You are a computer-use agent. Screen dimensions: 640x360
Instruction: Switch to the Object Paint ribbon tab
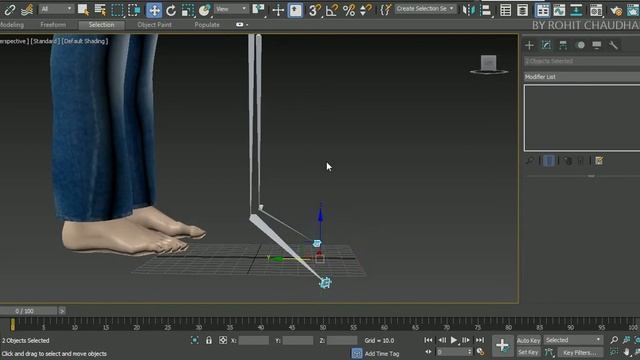(154, 25)
